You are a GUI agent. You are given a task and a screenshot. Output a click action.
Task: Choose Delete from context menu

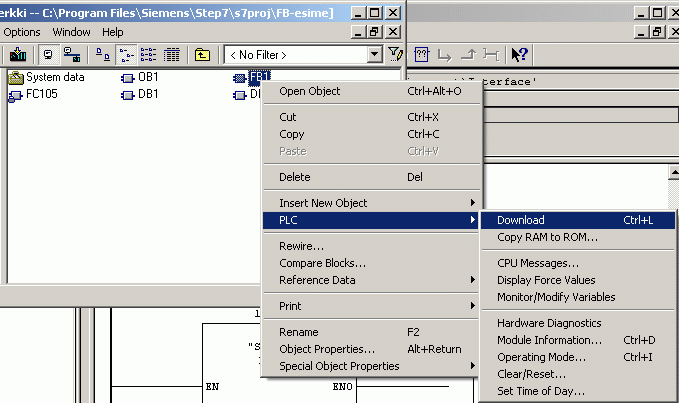pyautogui.click(x=371, y=177)
